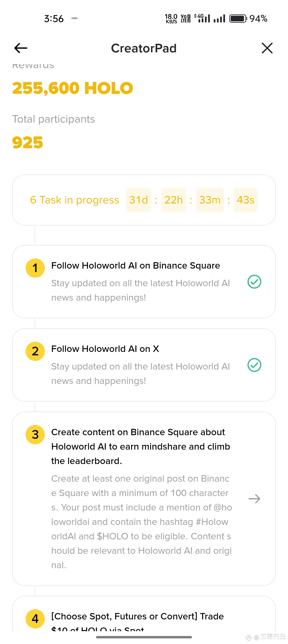
Task: Tap the 255,600 HOLO rewards amount
Action: point(73,88)
